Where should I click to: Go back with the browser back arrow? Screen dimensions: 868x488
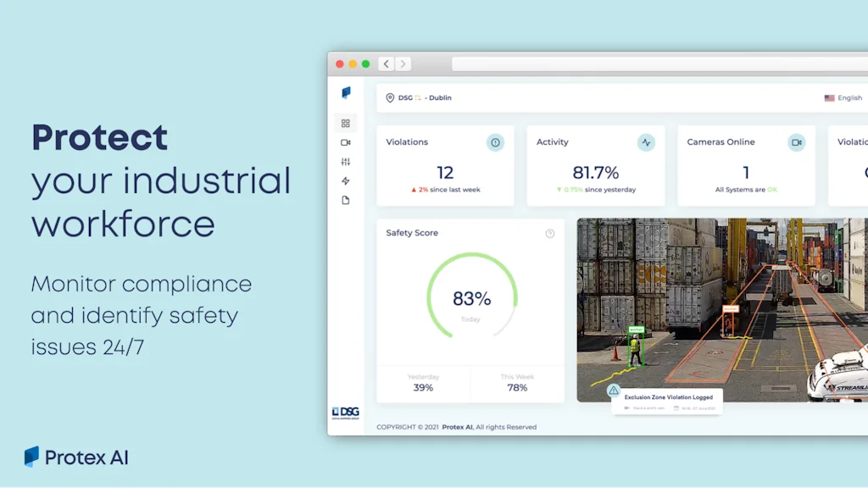[387, 64]
